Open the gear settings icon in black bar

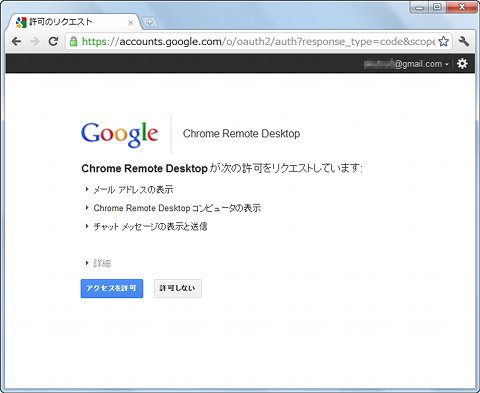[462, 63]
